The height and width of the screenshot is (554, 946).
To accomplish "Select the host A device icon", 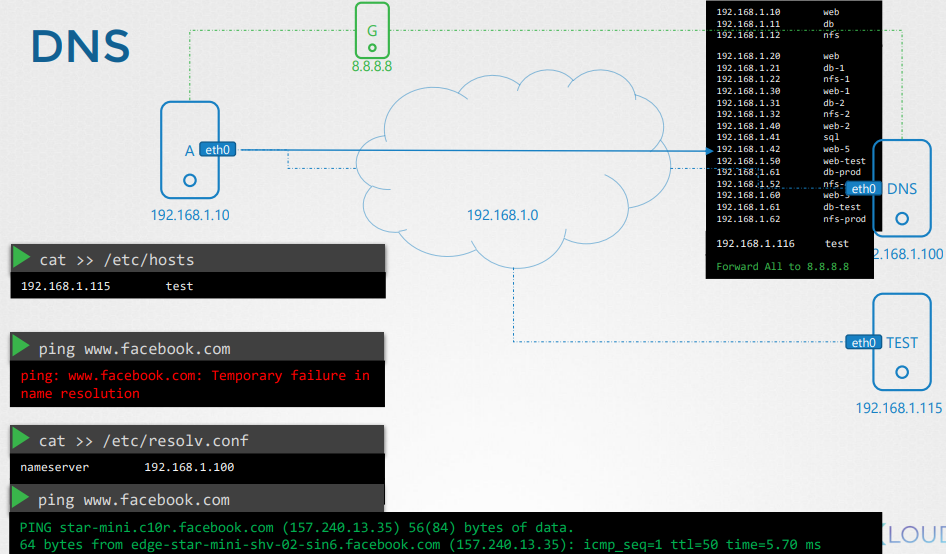I will point(189,150).
